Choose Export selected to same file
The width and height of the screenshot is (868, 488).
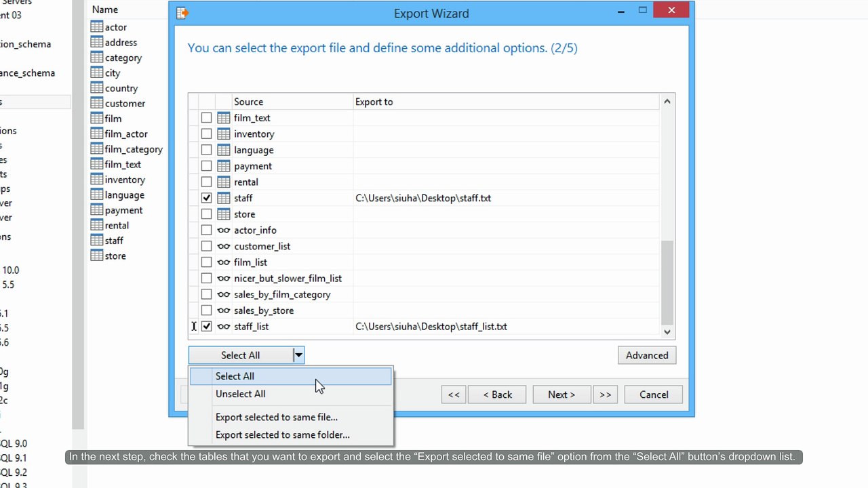coord(291,418)
